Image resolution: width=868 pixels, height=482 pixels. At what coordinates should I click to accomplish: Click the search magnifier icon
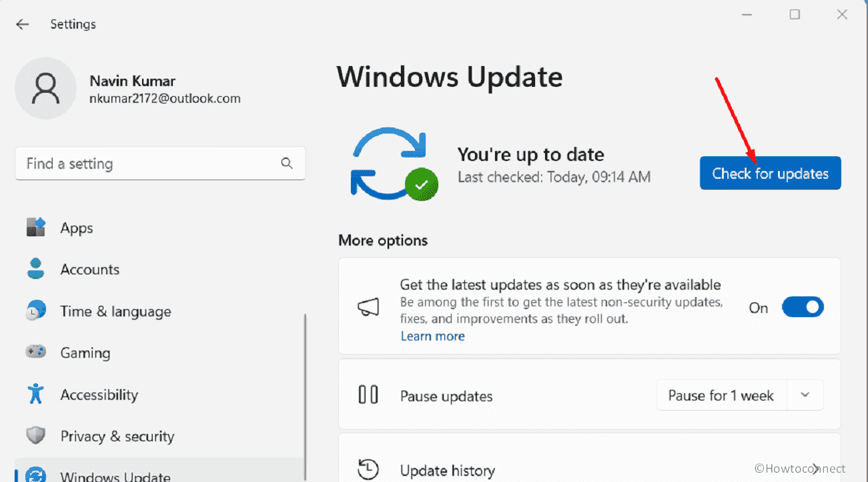287,164
